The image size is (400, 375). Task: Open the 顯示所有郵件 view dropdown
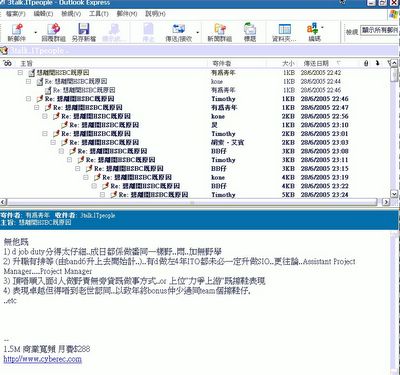(x=380, y=30)
